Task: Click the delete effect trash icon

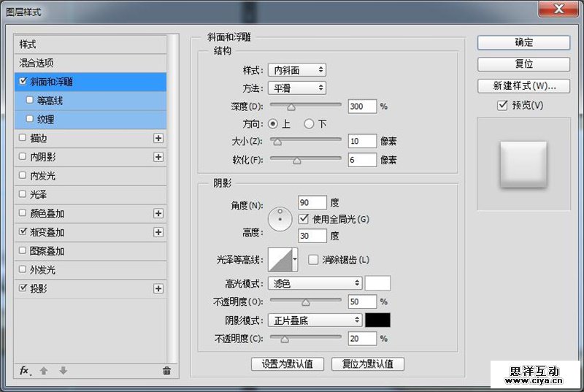Action: pyautogui.click(x=166, y=371)
